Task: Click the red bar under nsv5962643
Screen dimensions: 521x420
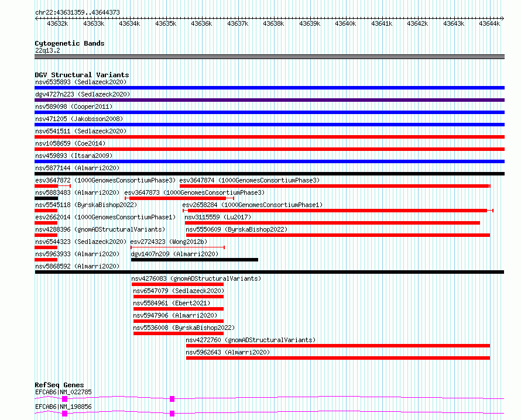Action: click(338, 358)
